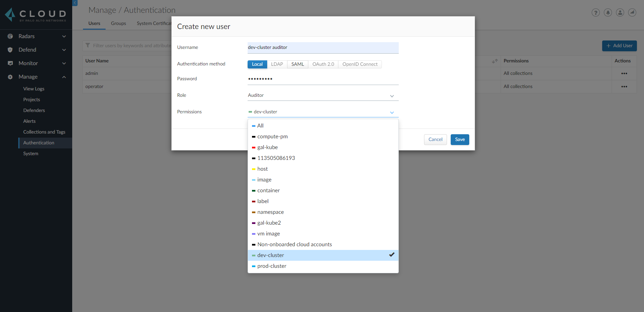Click the Prisma Cloud logo
The width and height of the screenshot is (644, 312).
coord(35,15)
